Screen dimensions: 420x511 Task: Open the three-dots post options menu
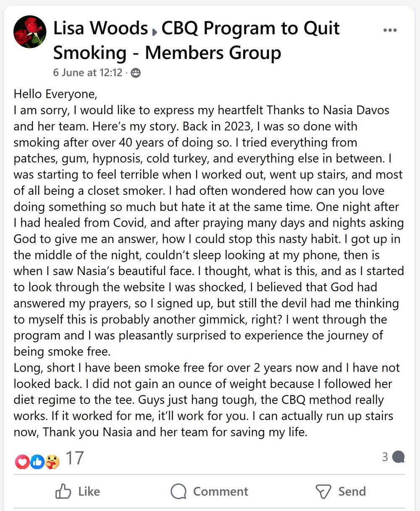click(390, 30)
